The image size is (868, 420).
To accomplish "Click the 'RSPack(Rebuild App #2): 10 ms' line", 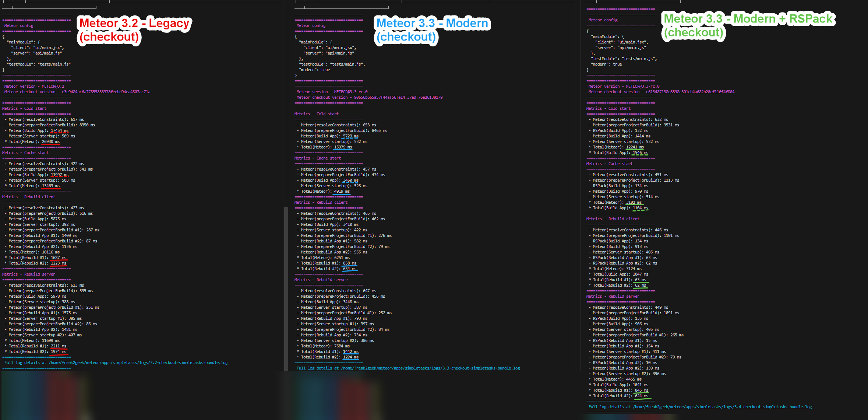I will coord(623,363).
